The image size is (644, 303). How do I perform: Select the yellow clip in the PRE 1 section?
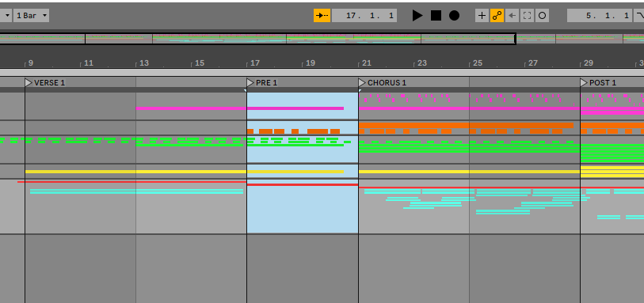tap(295, 172)
